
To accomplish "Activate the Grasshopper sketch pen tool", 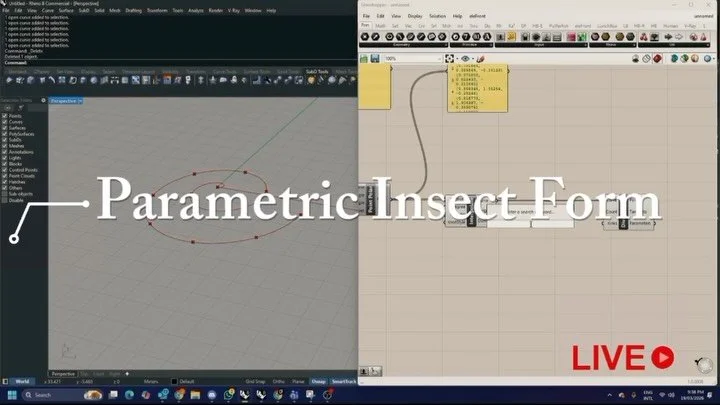I will [480, 59].
